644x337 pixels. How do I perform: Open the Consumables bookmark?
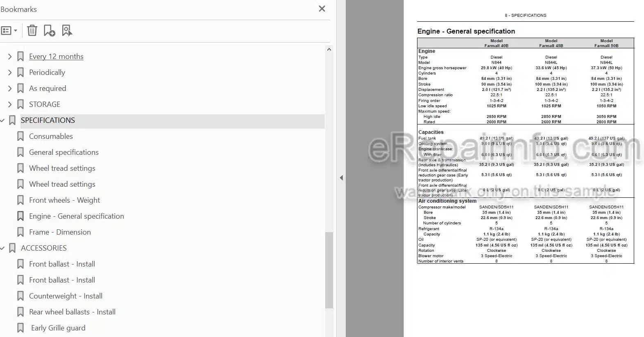[x=51, y=136]
